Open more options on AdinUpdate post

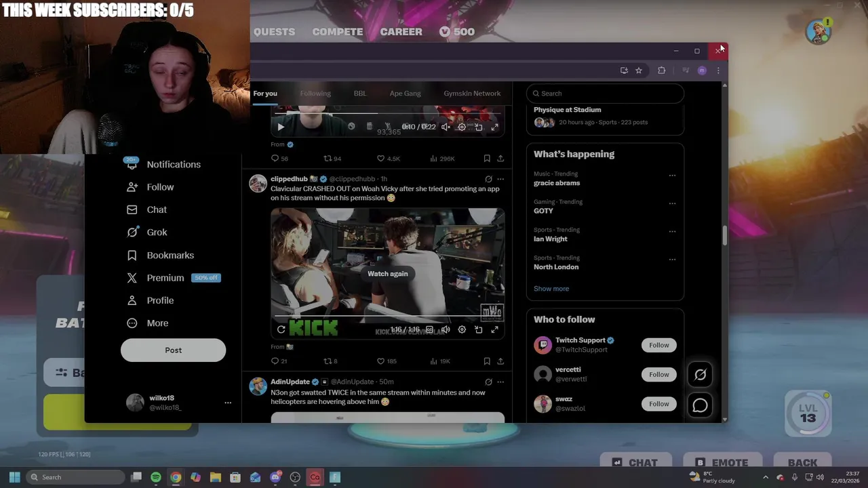tap(500, 382)
